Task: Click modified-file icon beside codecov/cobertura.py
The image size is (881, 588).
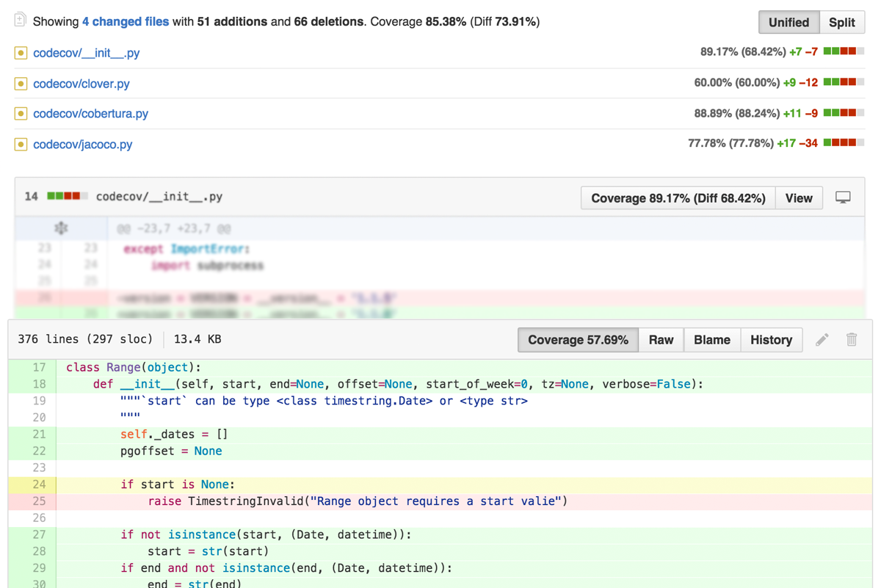Action: (x=21, y=114)
